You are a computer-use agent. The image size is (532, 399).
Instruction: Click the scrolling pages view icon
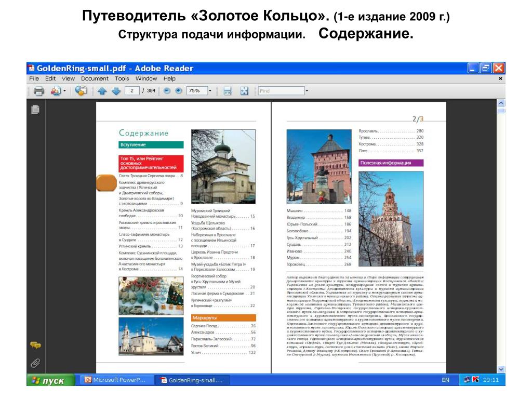pyautogui.click(x=228, y=90)
